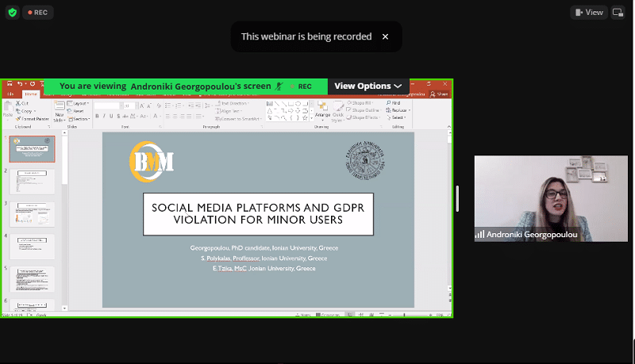
Task: Open the Font Color control
Action: pos(156,116)
